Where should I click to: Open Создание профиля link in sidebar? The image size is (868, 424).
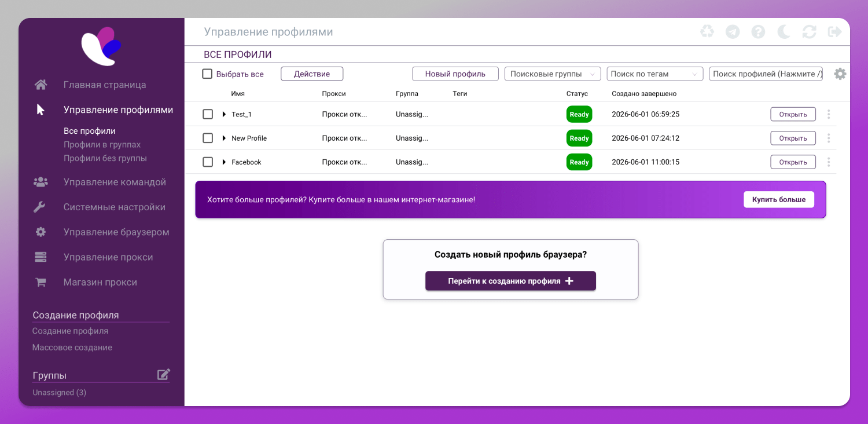(x=71, y=331)
